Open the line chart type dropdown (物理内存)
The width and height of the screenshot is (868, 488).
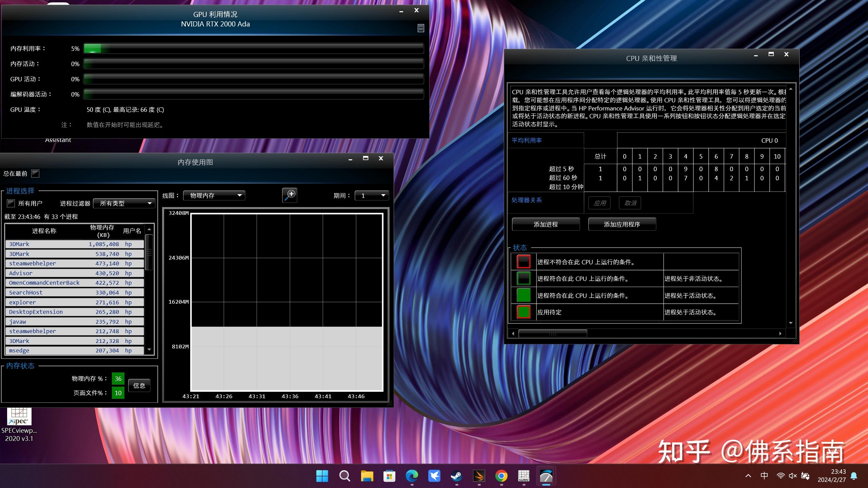pos(214,196)
